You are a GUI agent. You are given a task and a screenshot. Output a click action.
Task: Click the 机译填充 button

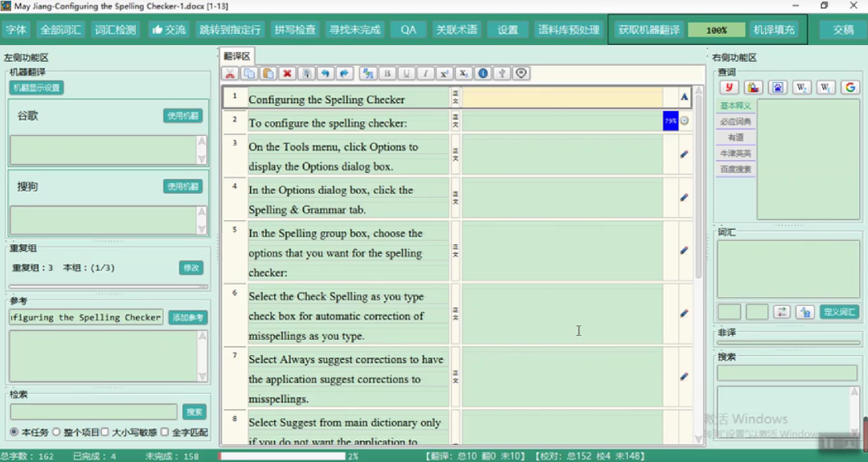774,30
